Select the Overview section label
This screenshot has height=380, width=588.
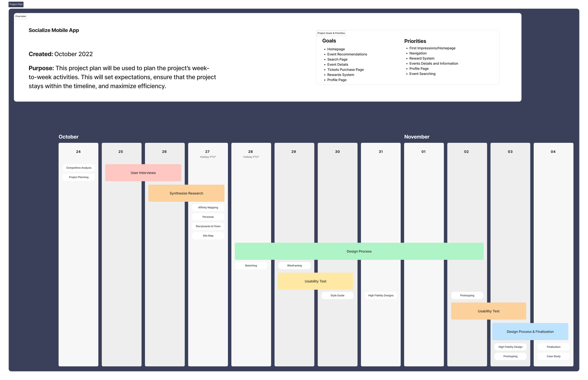pyautogui.click(x=20, y=16)
